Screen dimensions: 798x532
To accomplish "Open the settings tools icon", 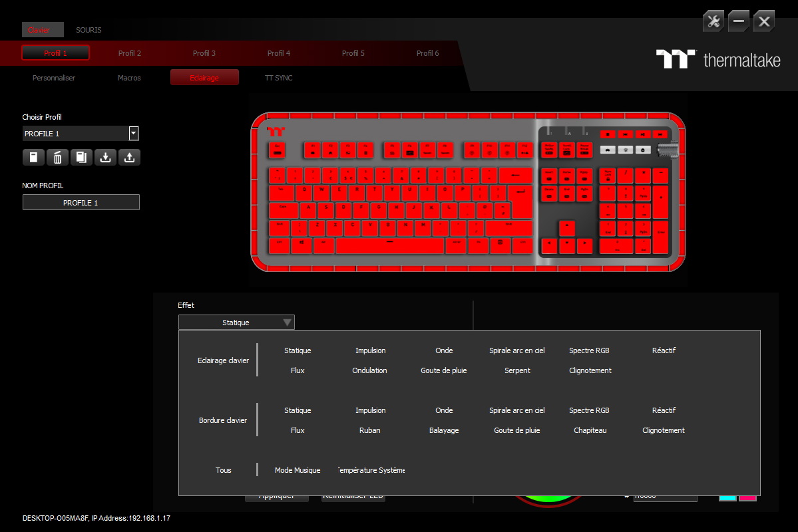I will click(713, 21).
